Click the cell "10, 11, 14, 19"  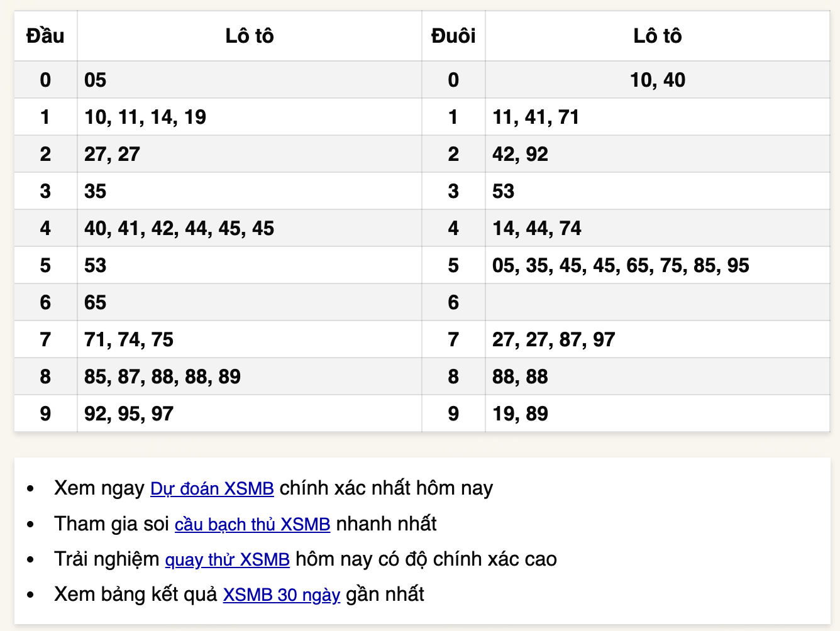(145, 117)
